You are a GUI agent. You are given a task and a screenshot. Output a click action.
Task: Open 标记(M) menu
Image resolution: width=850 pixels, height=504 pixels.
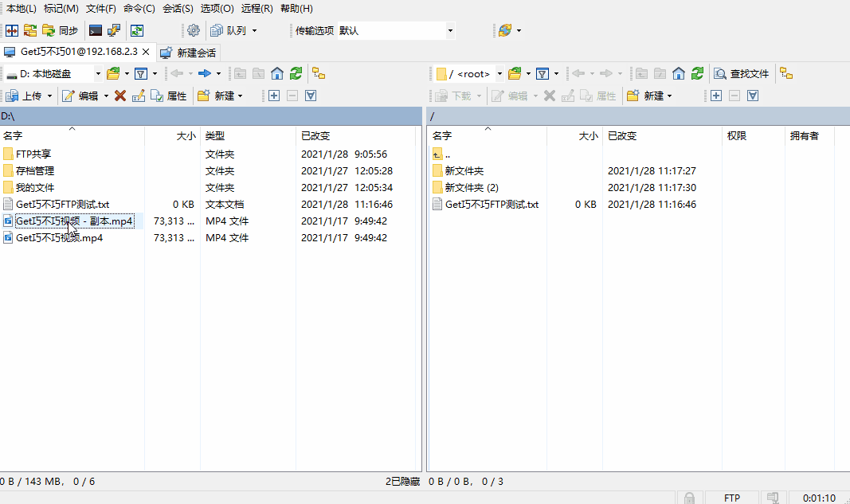(x=61, y=9)
